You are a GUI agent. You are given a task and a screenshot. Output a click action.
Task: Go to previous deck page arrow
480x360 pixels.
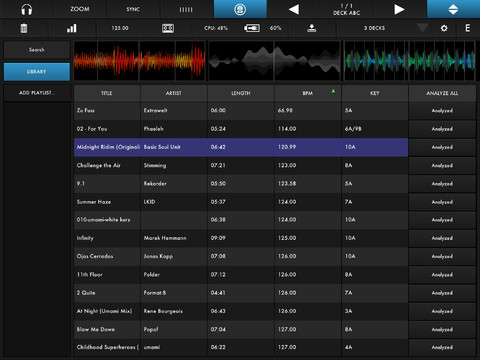294,9
